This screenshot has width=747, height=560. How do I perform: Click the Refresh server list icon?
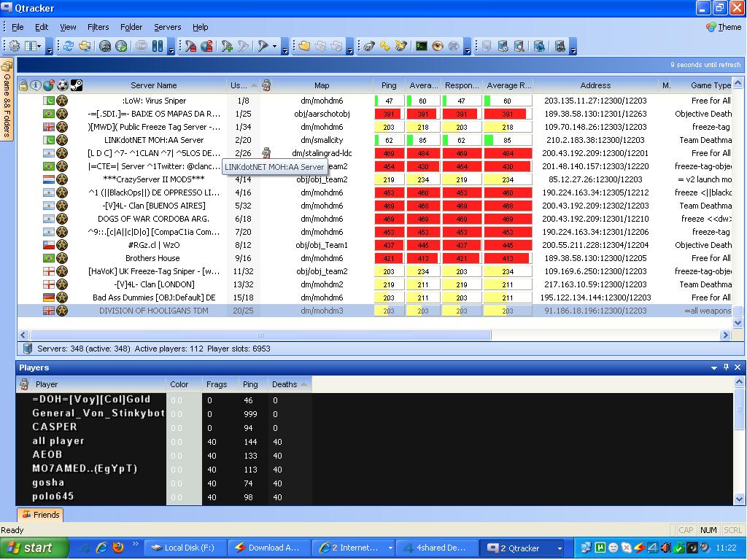tap(67, 45)
